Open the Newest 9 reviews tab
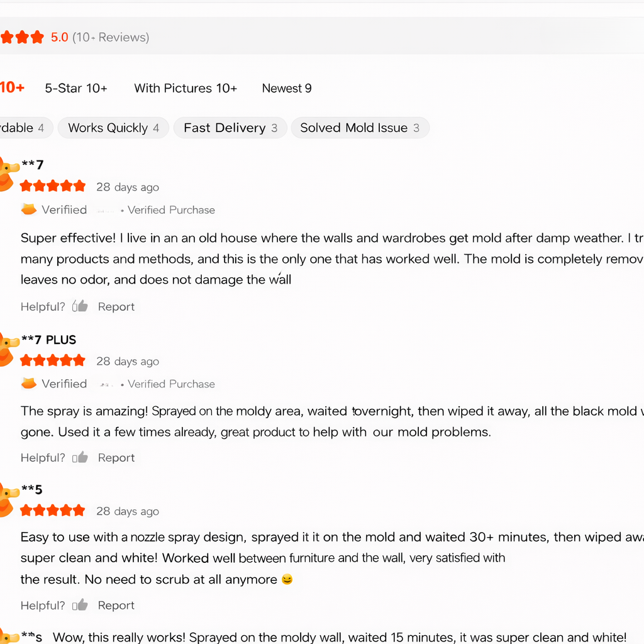This screenshot has width=644, height=644. point(287,88)
